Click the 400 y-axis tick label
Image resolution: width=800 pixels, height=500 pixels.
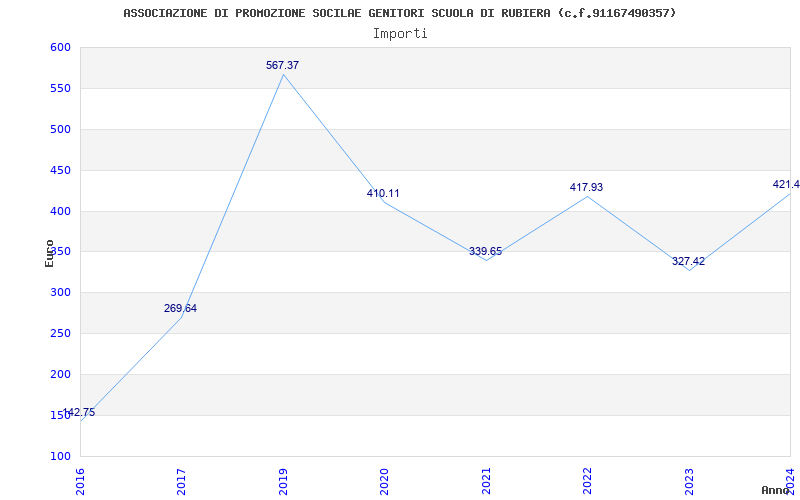pos(60,211)
